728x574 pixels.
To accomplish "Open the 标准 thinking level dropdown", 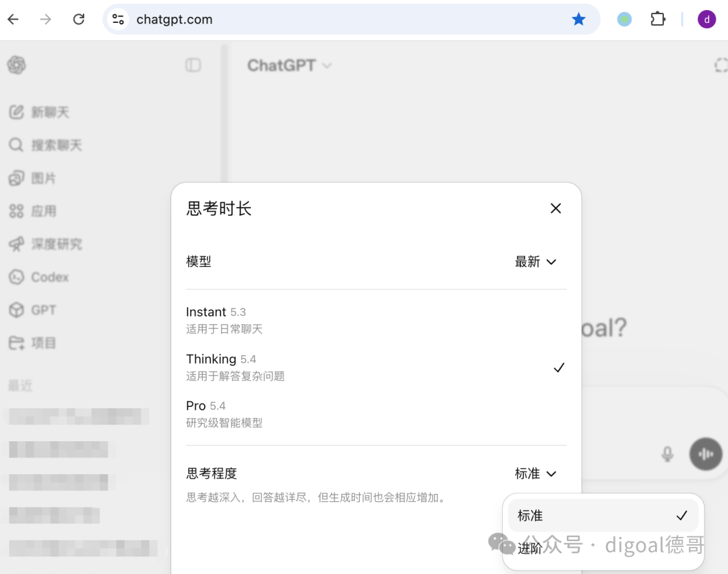I will [x=535, y=474].
